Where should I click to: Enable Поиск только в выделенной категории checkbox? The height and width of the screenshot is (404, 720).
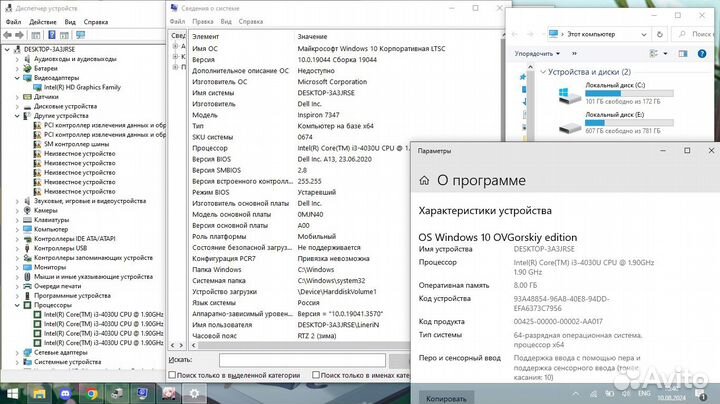coord(172,375)
